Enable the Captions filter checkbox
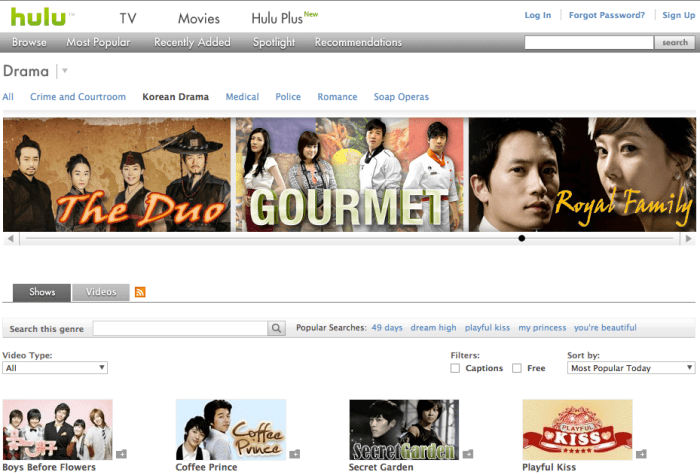 [456, 368]
